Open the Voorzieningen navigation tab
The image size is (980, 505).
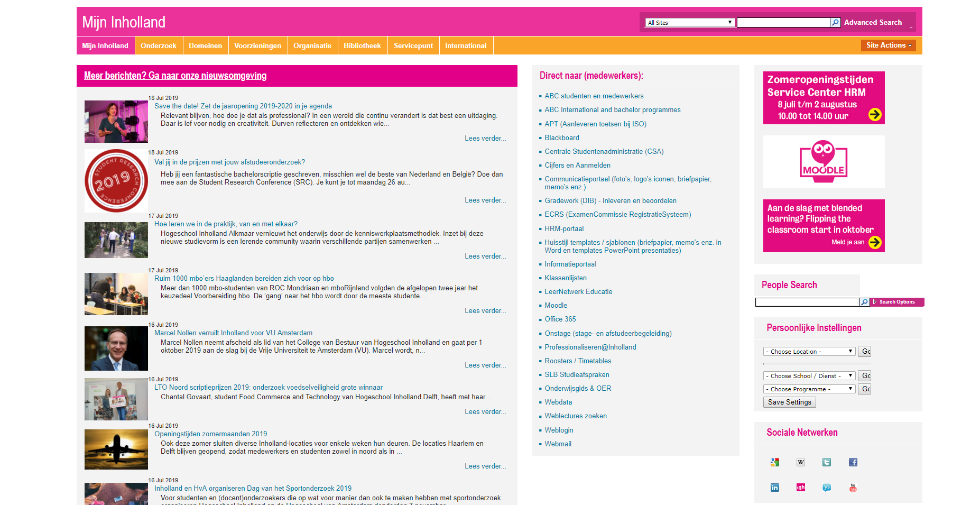pyautogui.click(x=258, y=45)
